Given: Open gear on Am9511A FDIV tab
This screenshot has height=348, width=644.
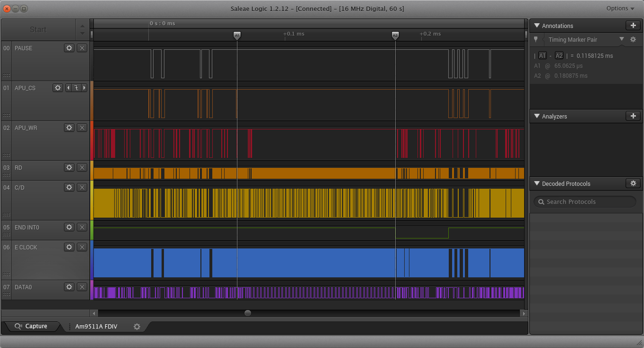Looking at the screenshot, I should (x=137, y=327).
